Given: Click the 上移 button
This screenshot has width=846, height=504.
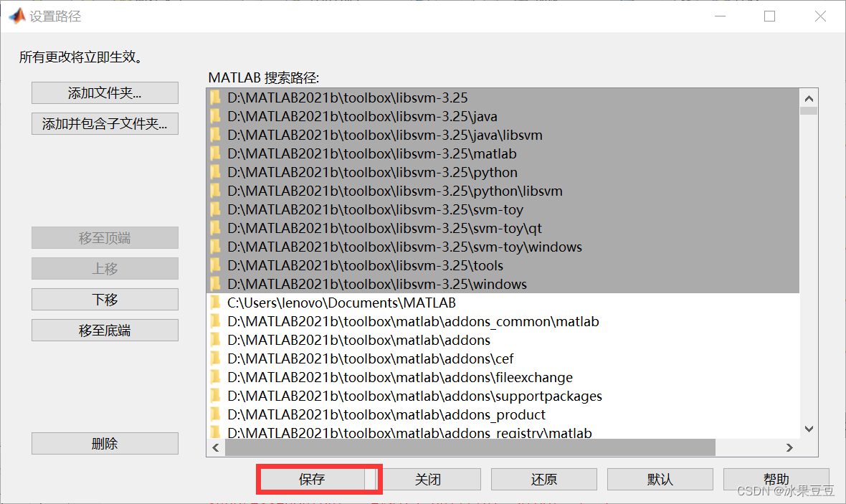Looking at the screenshot, I should click(x=105, y=268).
